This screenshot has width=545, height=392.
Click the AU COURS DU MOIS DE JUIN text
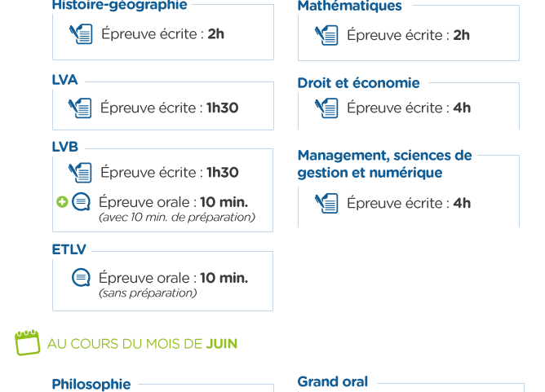(142, 344)
